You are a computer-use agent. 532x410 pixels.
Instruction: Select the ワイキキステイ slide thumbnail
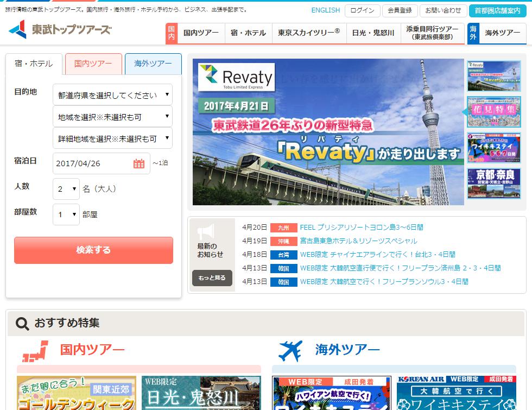[493, 148]
